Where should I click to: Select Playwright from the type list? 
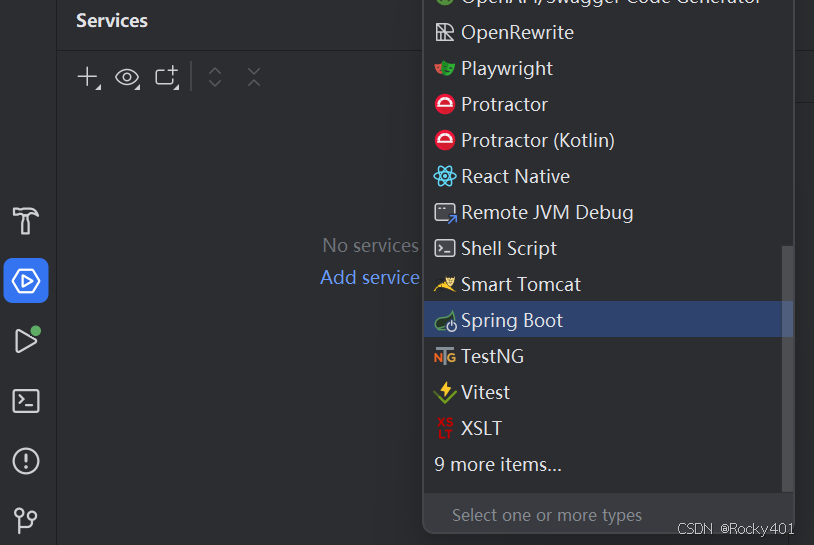506,68
